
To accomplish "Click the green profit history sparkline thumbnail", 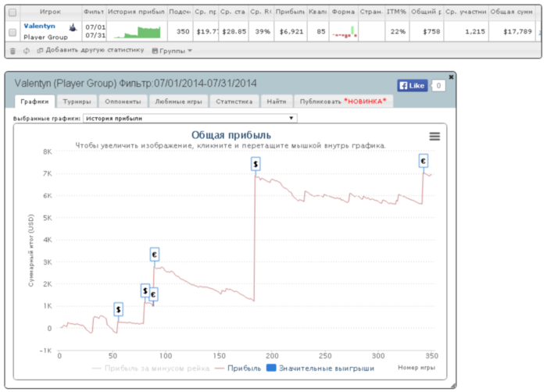I will point(138,32).
